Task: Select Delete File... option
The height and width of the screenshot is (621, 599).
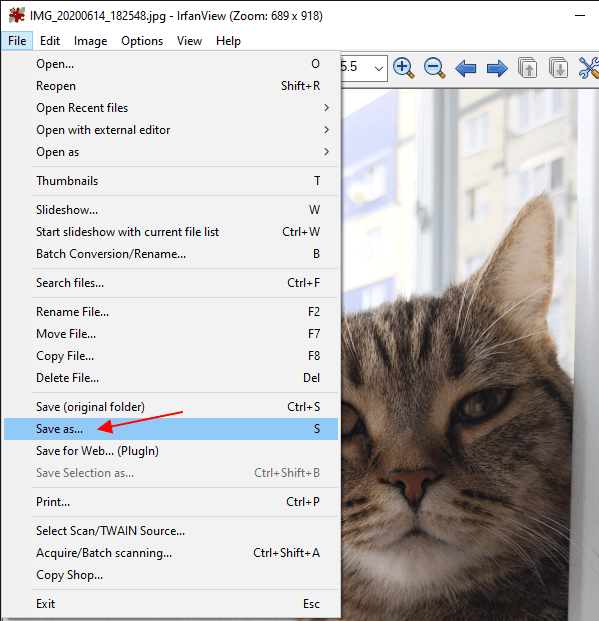Action: 171,378
